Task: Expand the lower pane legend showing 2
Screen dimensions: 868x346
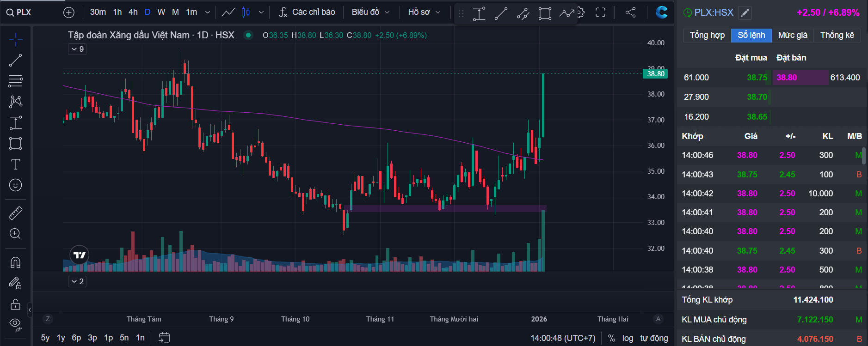Action: coord(77,281)
